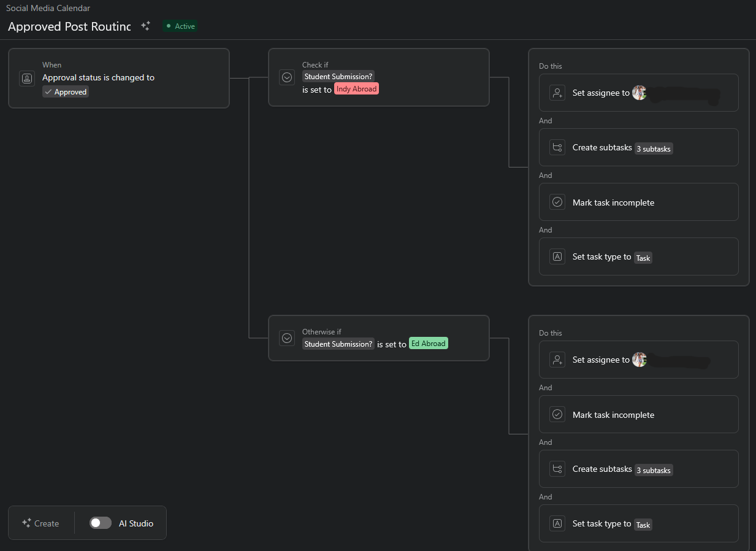
Task: Click the sparkle icon inside the Create button
Action: coord(27,523)
